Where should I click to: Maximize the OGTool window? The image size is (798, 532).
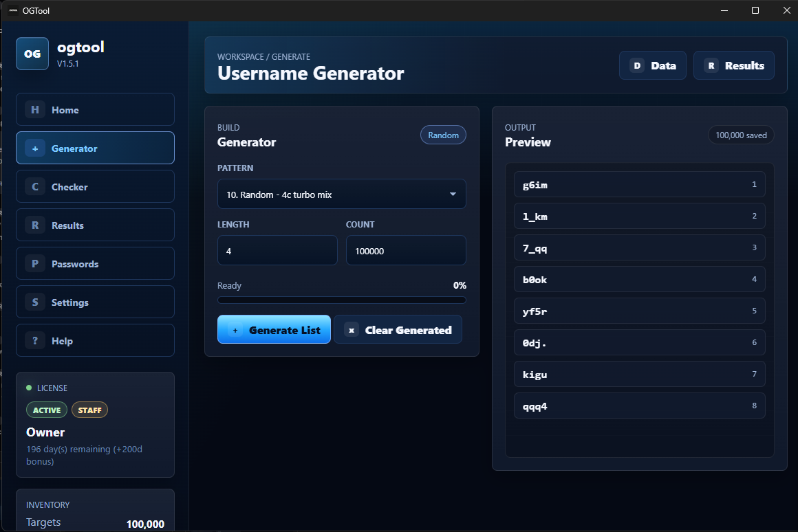(x=755, y=10)
